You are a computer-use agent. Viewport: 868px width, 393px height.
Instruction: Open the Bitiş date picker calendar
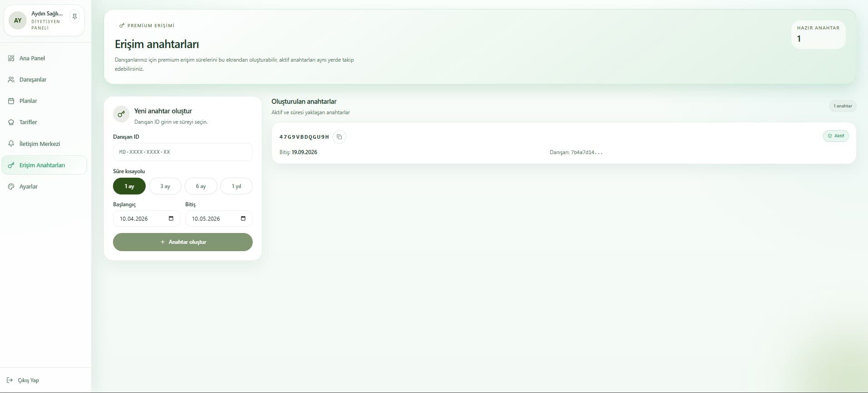point(243,218)
